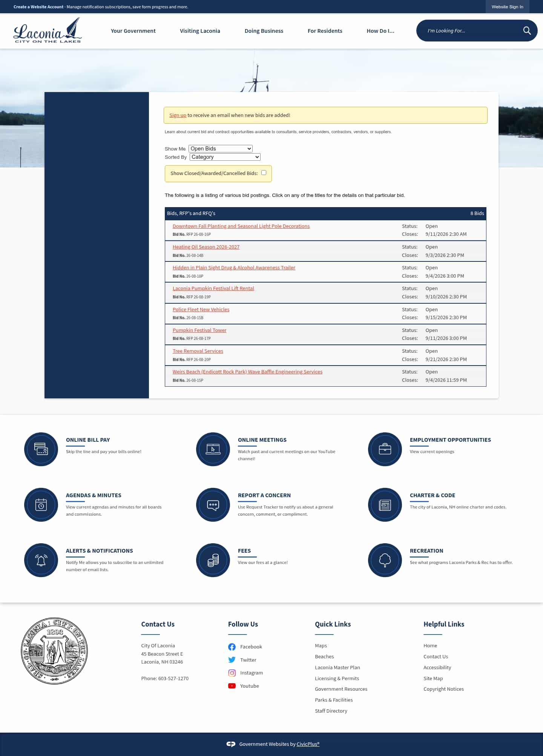543x756 pixels.
Task: Open Government Resources quick link
Action: point(341,689)
